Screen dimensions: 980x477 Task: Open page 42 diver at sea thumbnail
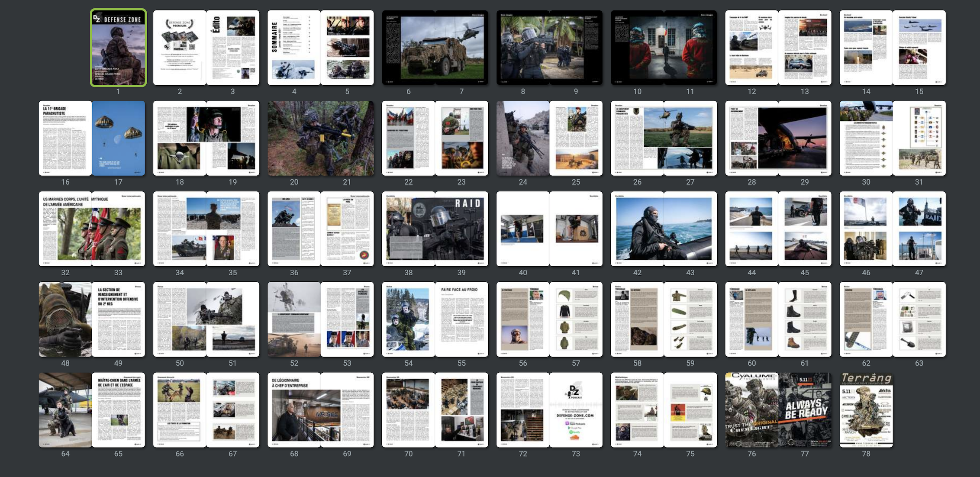click(637, 229)
